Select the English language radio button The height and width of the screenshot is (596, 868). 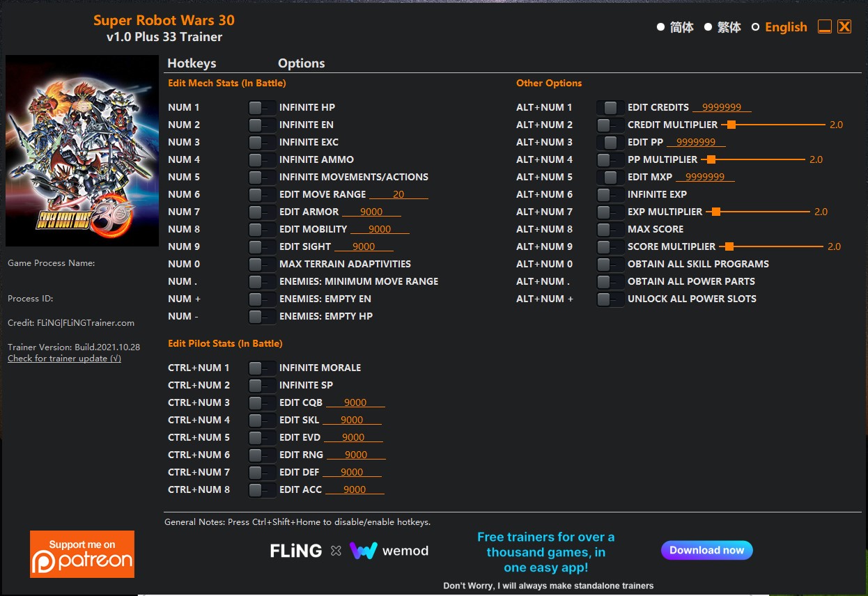pos(755,27)
